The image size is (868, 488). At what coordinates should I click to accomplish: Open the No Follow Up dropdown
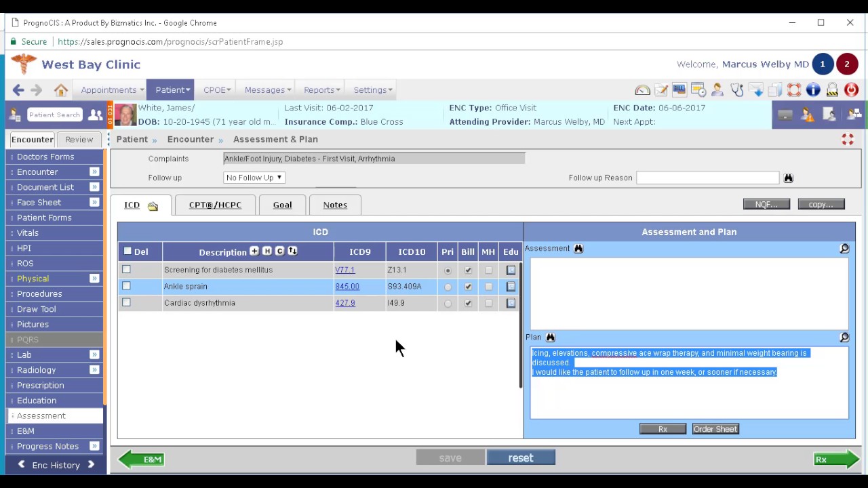tap(254, 178)
